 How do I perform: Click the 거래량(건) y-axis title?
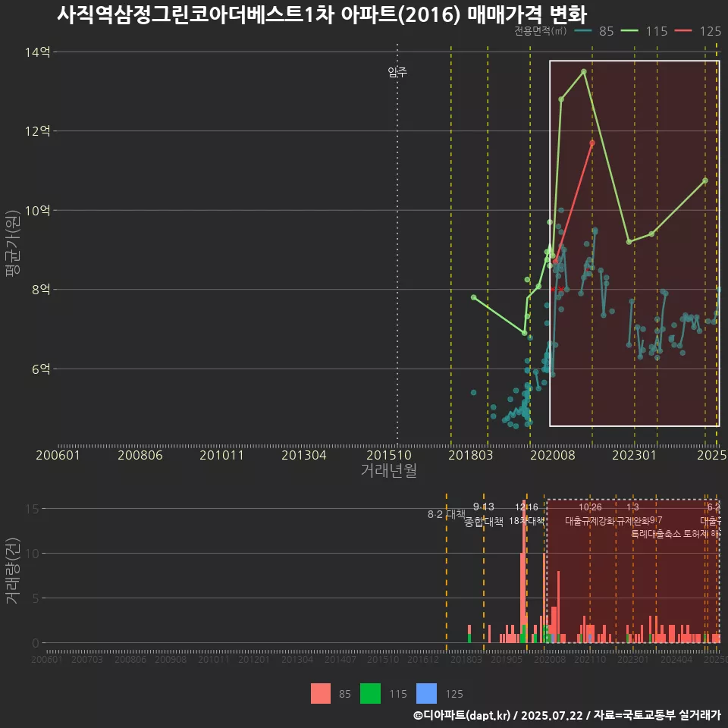[x=13, y=571]
